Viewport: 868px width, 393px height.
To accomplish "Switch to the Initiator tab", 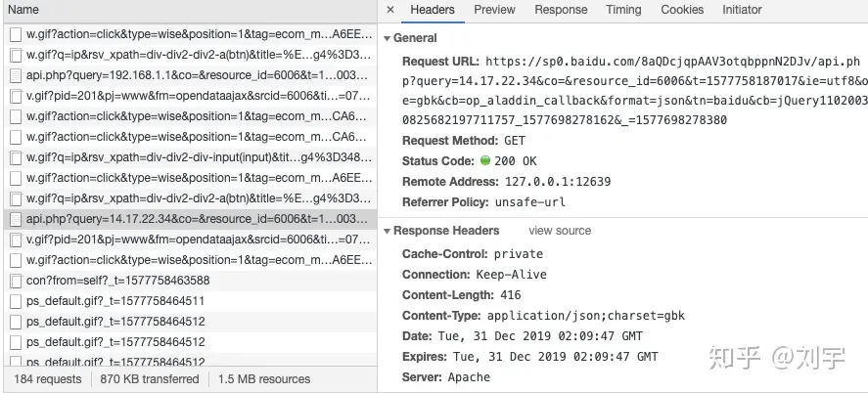I will point(742,10).
